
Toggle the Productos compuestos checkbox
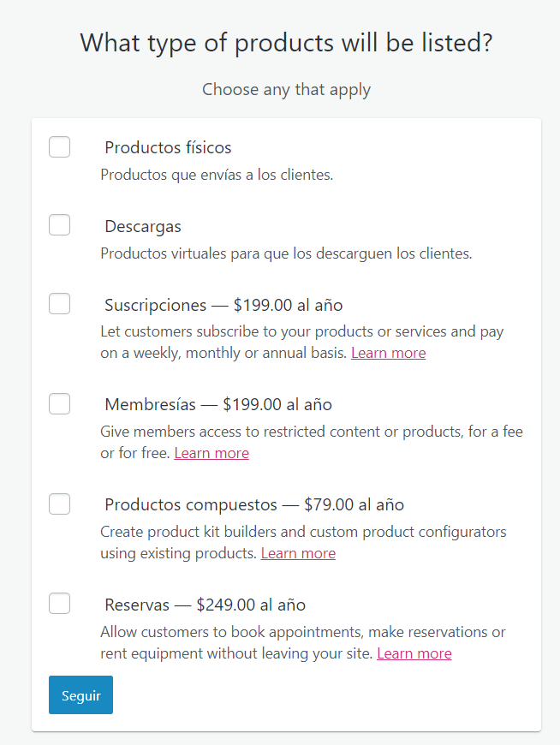click(59, 504)
